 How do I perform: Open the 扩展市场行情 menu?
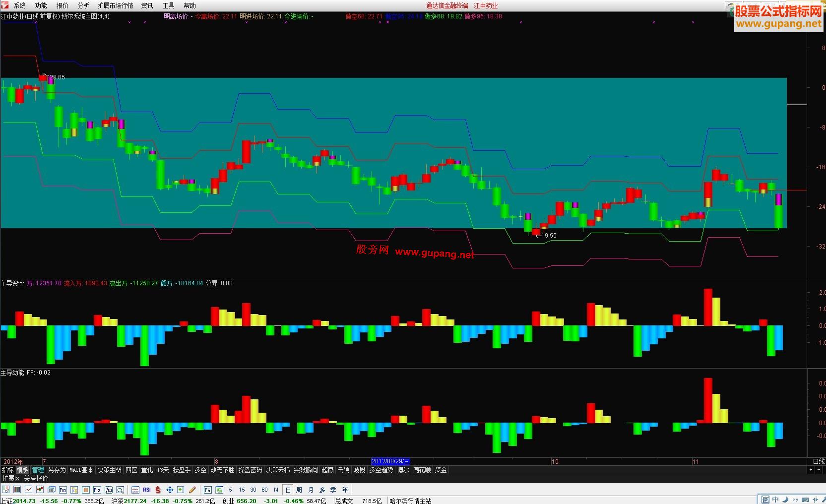pos(115,5)
